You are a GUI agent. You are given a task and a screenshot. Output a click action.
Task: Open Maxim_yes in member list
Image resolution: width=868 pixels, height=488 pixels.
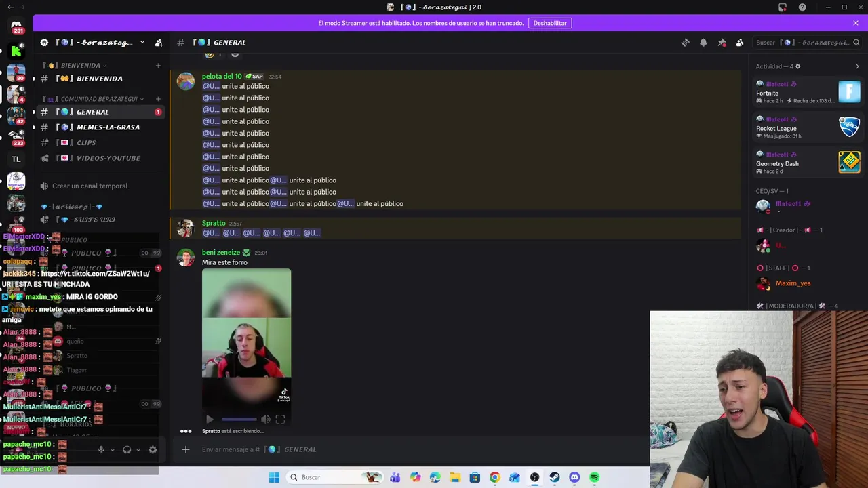click(793, 283)
